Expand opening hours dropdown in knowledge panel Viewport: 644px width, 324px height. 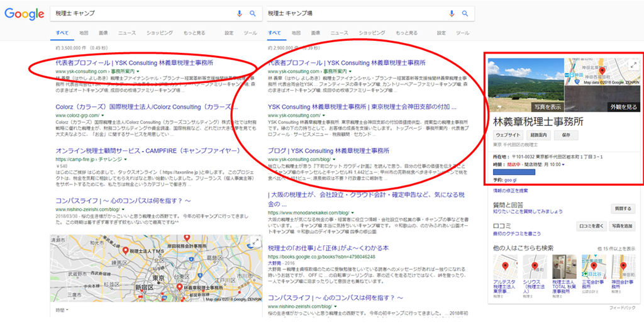point(563,165)
